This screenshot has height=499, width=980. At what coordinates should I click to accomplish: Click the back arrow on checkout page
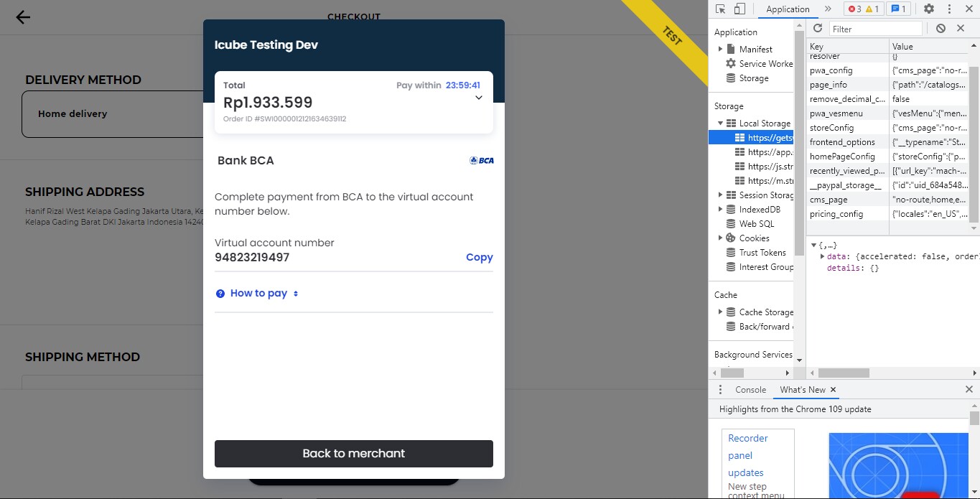click(23, 17)
